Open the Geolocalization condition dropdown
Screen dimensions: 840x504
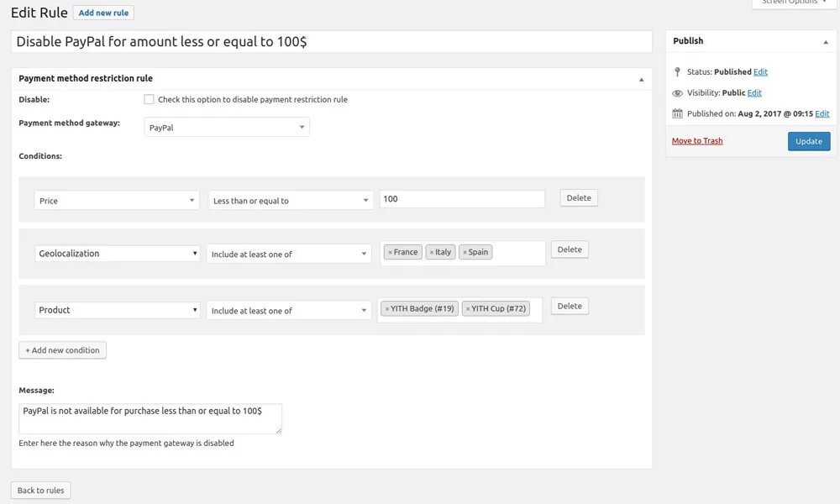[x=117, y=253]
